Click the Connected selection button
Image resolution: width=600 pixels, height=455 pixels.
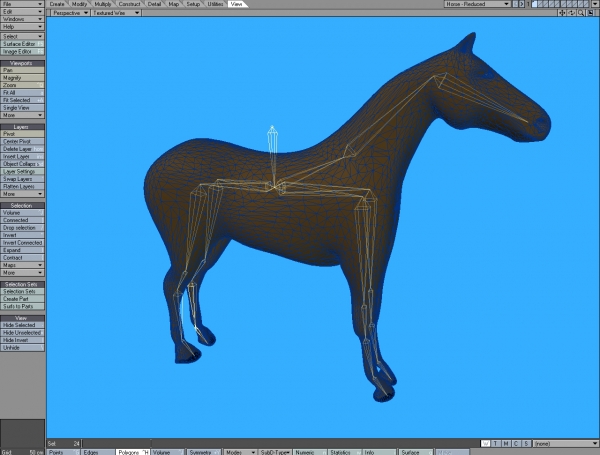coord(22,220)
